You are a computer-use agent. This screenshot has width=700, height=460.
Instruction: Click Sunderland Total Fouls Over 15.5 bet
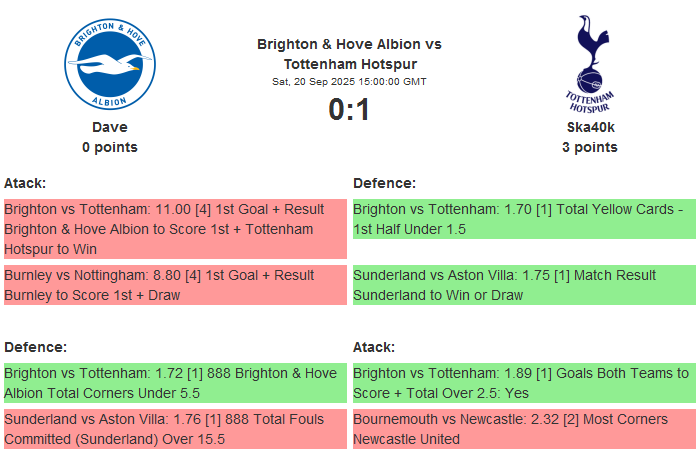pyautogui.click(x=174, y=429)
